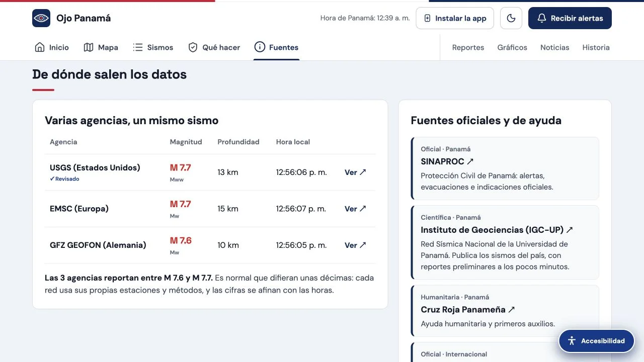Click the 'De dónde salen los datos' heading
Image resolution: width=644 pixels, height=362 pixels.
pos(110,74)
